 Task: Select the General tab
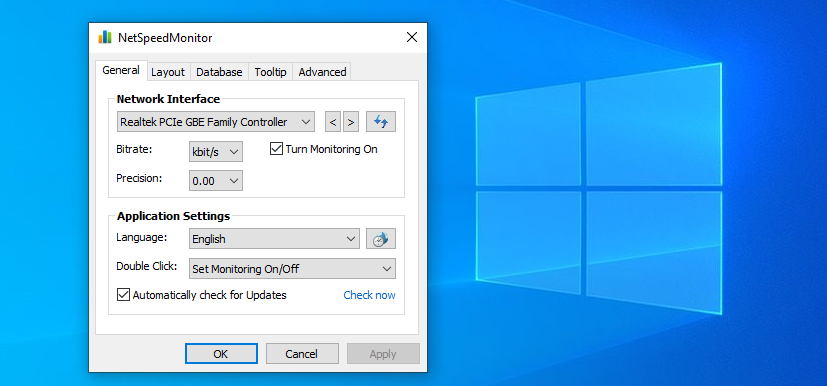(x=121, y=70)
